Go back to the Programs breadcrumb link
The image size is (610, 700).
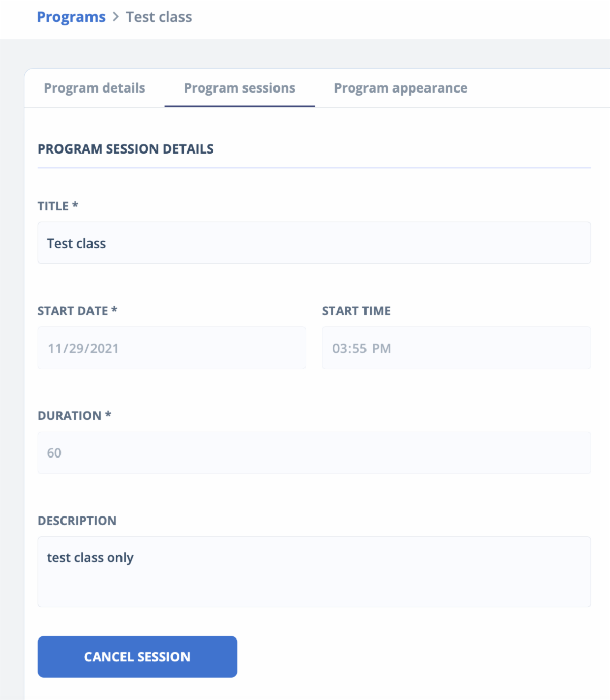[71, 17]
